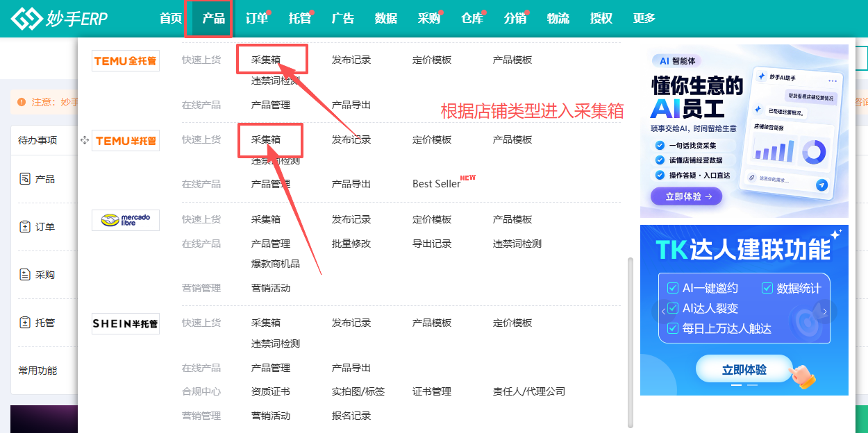
Task: Click the 待办事项 heading
Action: pyautogui.click(x=37, y=140)
